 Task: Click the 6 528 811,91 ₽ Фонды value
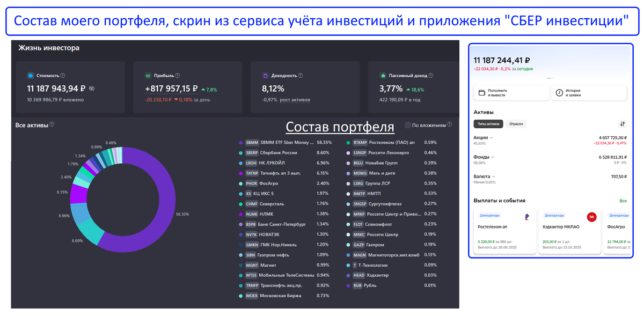point(613,157)
